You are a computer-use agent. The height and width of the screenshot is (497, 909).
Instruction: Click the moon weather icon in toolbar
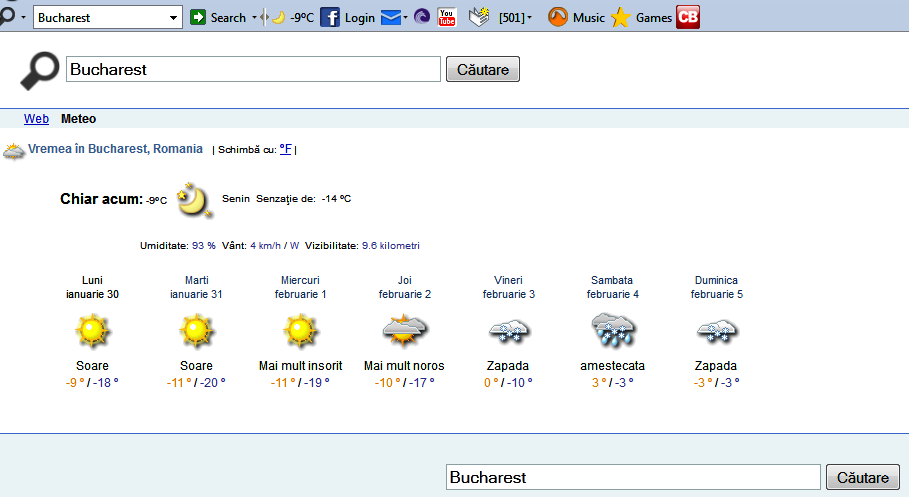coord(279,17)
